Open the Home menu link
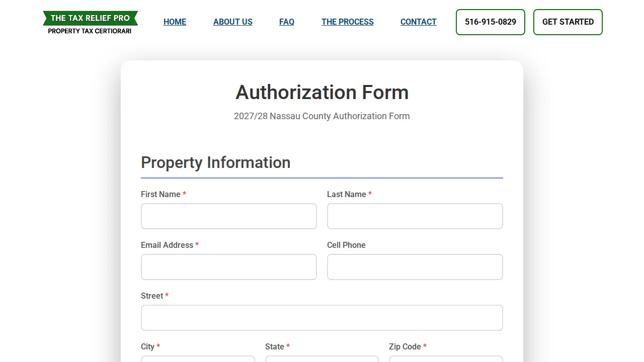This screenshot has height=362, width=644. [x=175, y=22]
